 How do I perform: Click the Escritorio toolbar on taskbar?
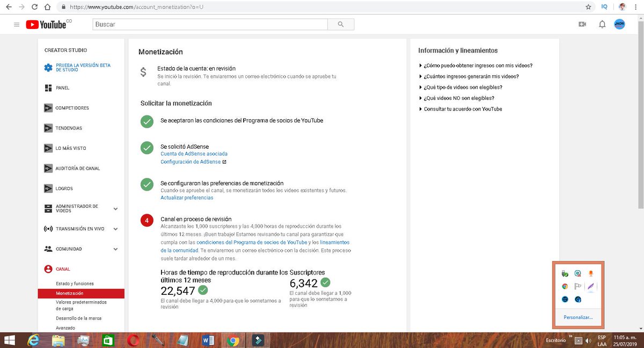point(555,340)
